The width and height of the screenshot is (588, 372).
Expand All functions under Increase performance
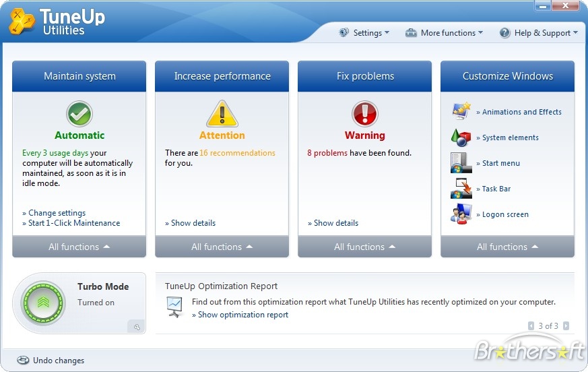click(x=222, y=247)
